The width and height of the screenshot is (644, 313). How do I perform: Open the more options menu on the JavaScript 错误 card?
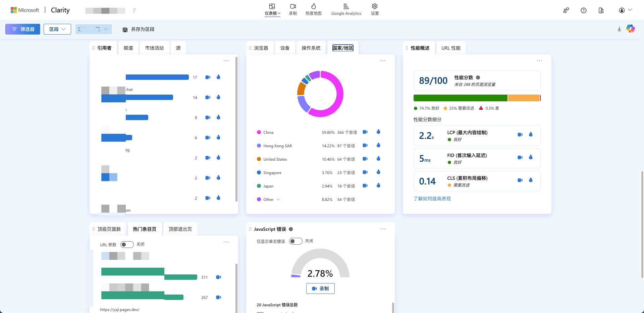(383, 229)
